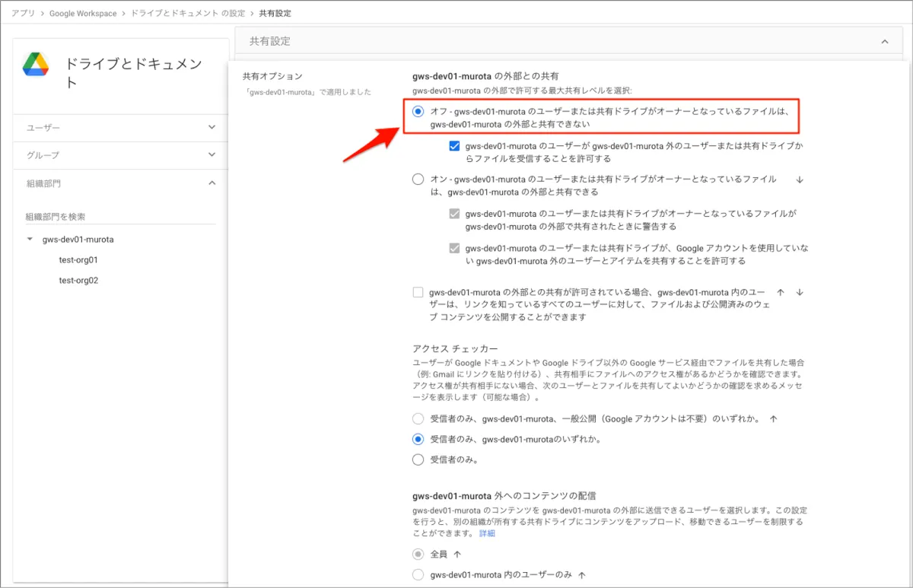
Task: Open Google Workspace breadcrumb
Action: 83,14
